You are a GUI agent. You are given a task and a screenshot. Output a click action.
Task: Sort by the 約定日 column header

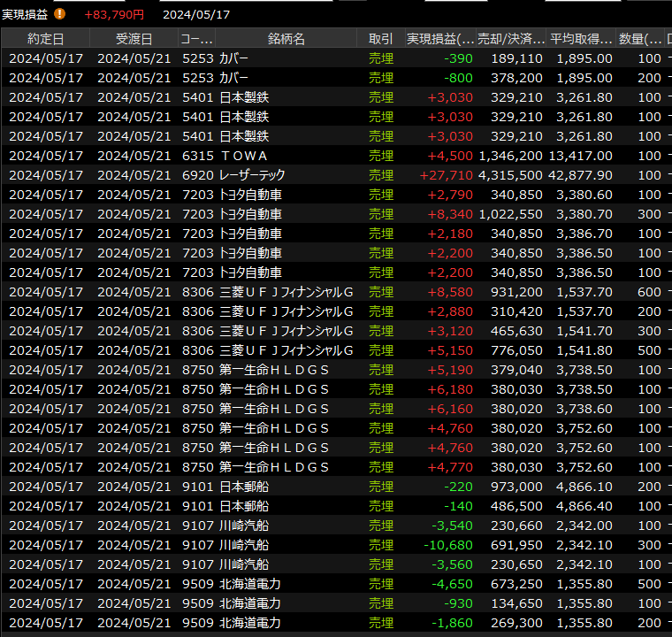click(45, 39)
